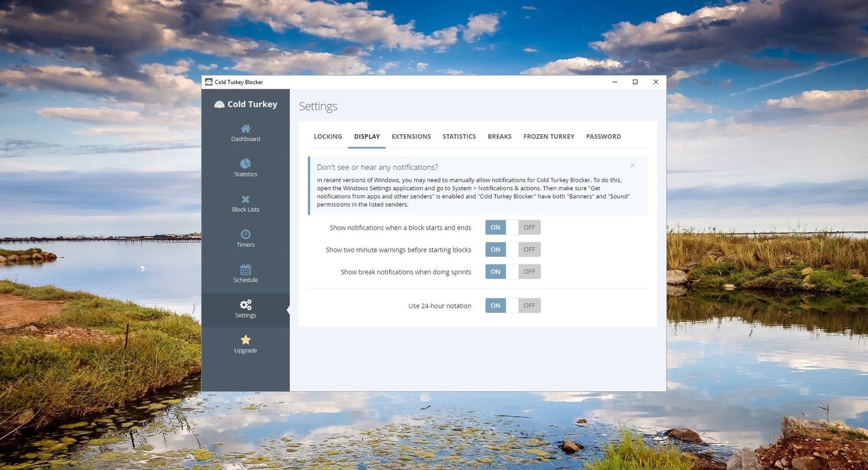Switch to the FROZEN TURKEY tab
868x470 pixels.
[549, 137]
